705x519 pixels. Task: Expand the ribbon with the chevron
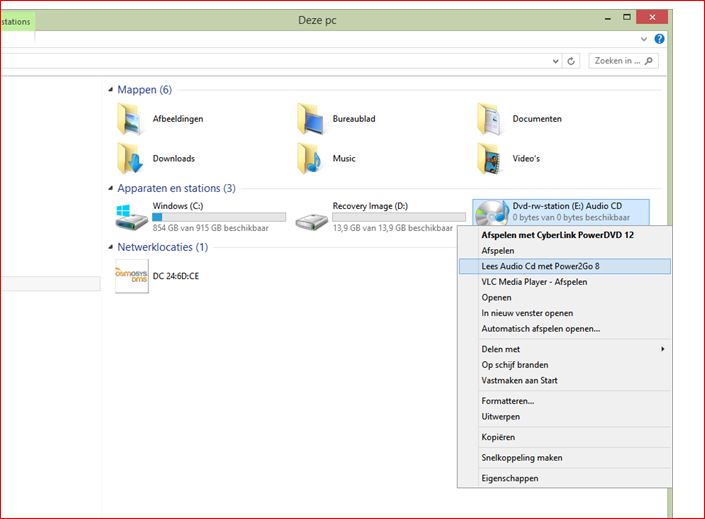(644, 39)
